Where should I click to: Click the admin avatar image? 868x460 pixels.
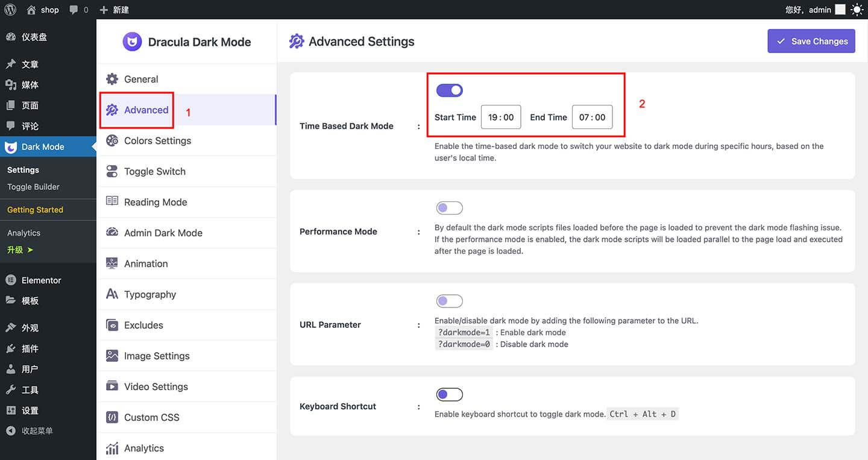pyautogui.click(x=840, y=10)
